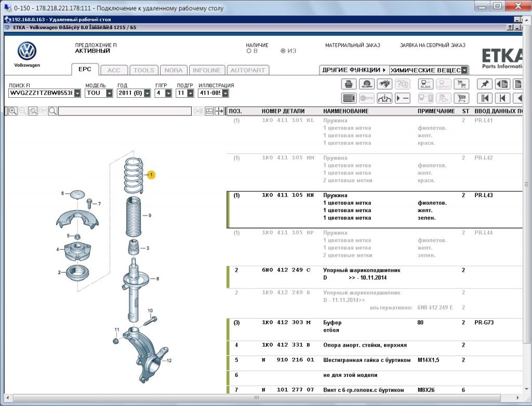
Task: Click the printer icon in toolbar
Action: 349,84
